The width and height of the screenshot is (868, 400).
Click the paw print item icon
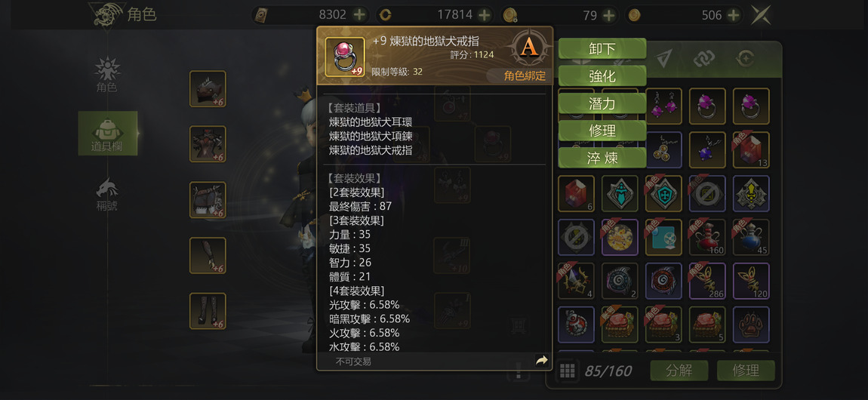tap(751, 325)
